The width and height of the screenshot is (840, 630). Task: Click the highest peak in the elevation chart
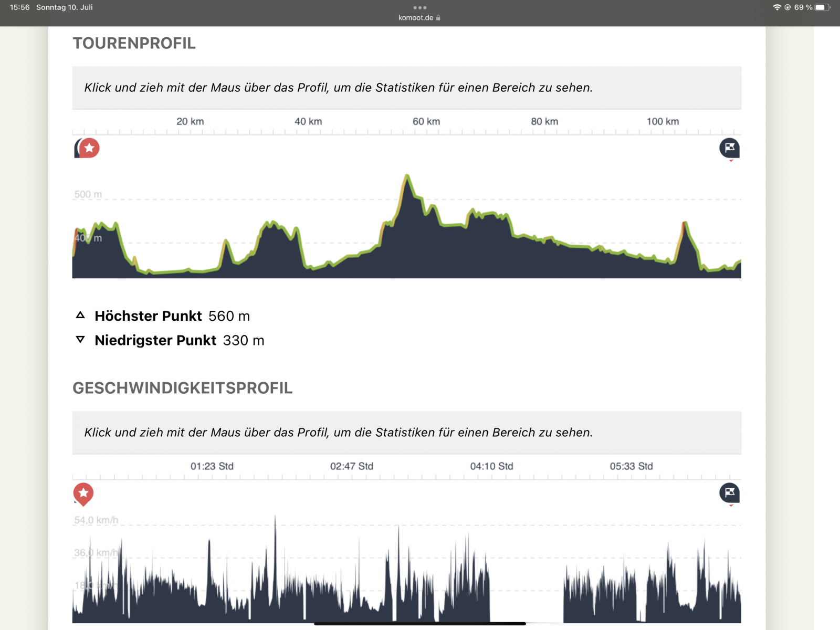tap(407, 176)
